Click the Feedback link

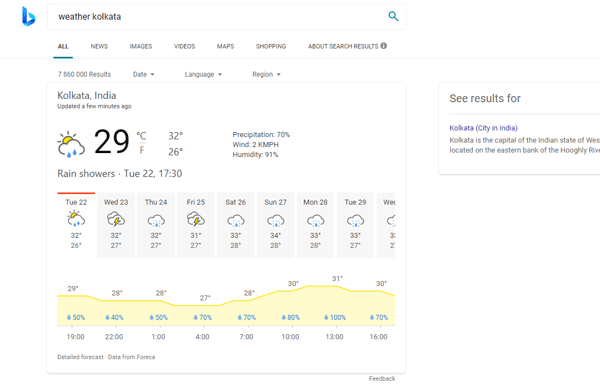point(382,378)
